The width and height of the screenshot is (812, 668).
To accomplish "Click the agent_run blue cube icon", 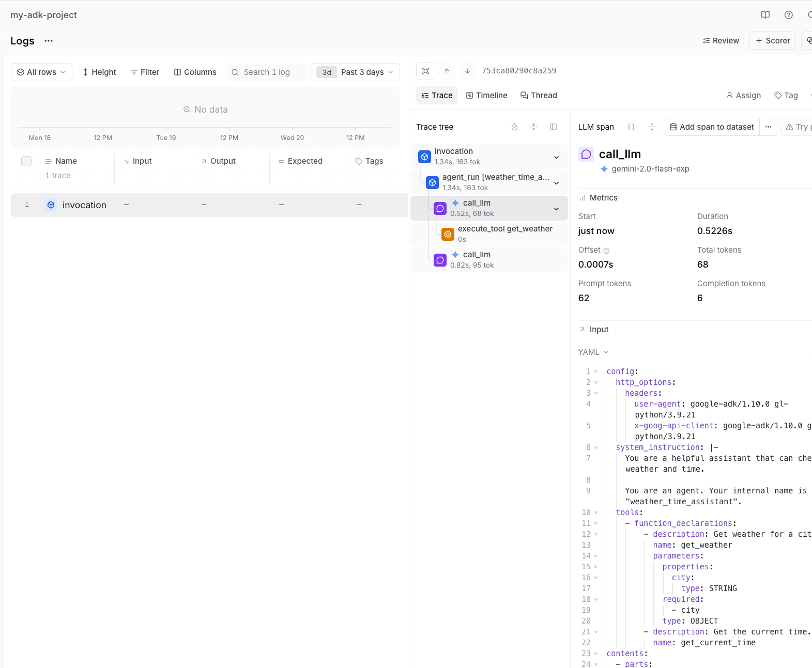I will tap(432, 182).
